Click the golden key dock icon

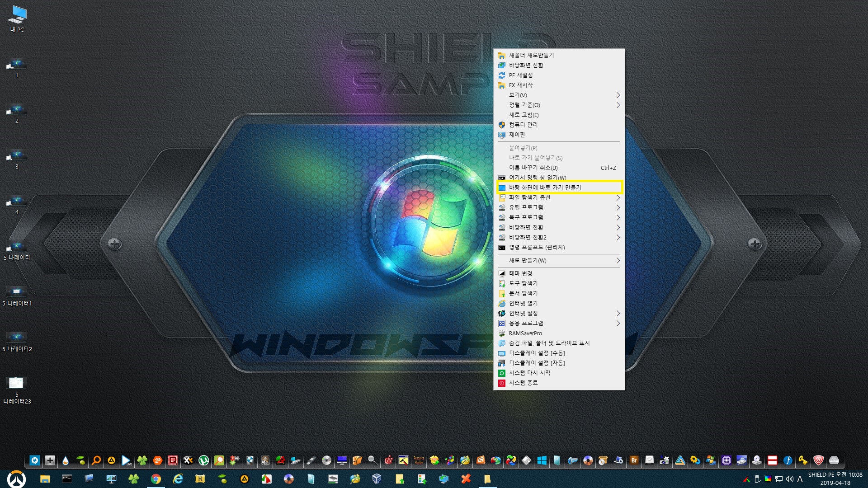pos(803,460)
